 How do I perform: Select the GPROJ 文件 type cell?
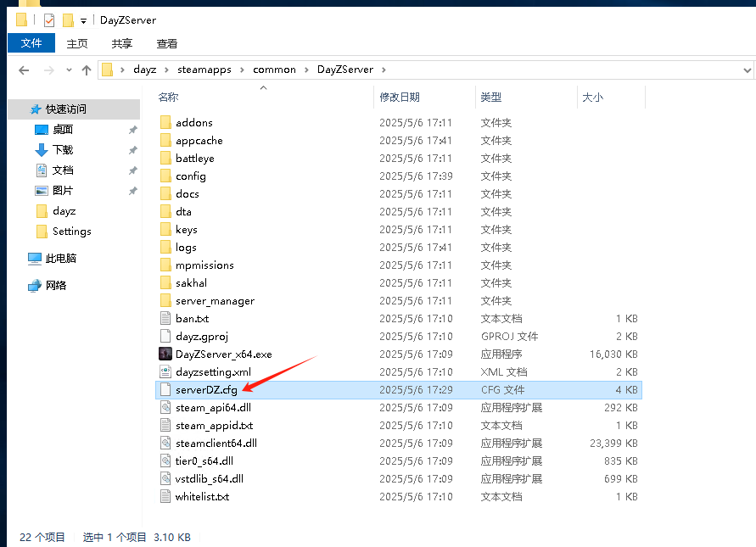click(509, 337)
